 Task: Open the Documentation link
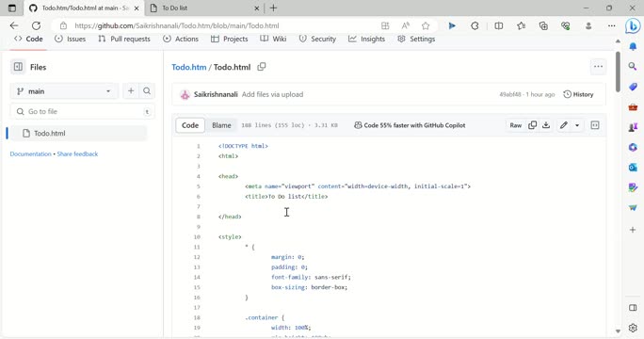[30, 154]
